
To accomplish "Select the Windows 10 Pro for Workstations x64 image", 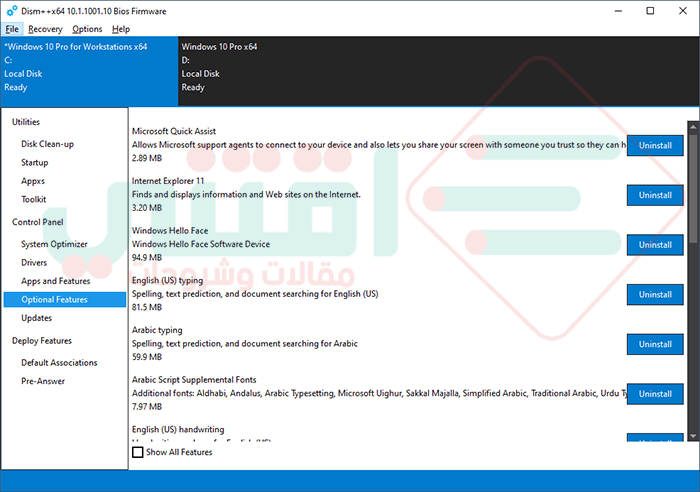I will coord(89,71).
